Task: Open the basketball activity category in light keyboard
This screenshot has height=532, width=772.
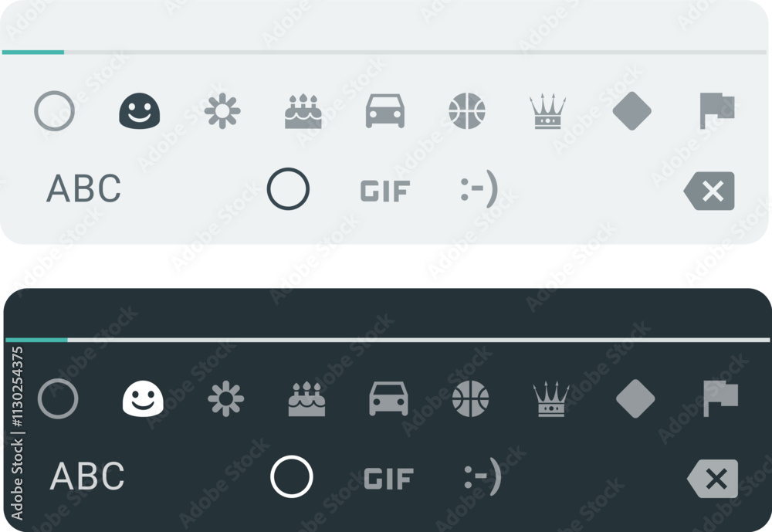Action: coord(467,111)
